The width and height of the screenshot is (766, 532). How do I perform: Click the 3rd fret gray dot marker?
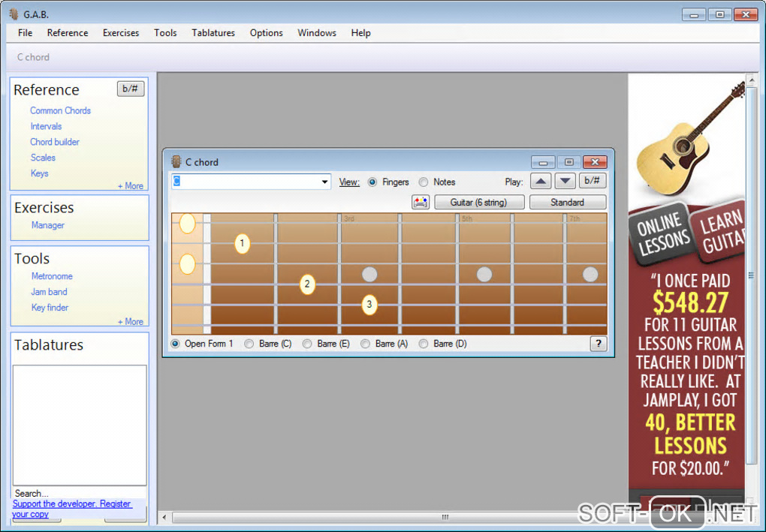[369, 275]
